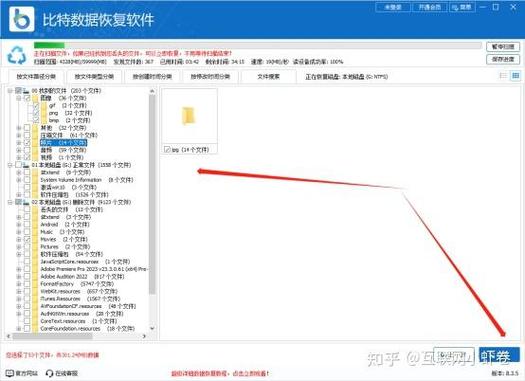Check the FormatFactory checkbox

27,284
